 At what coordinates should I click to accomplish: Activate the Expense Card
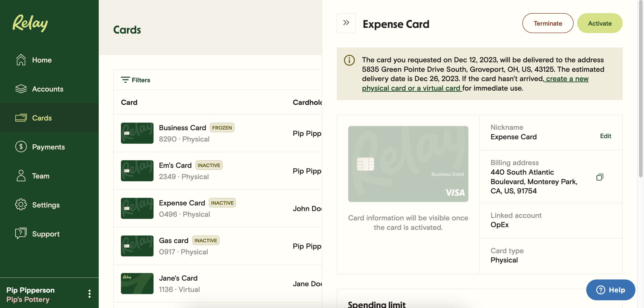coord(599,23)
